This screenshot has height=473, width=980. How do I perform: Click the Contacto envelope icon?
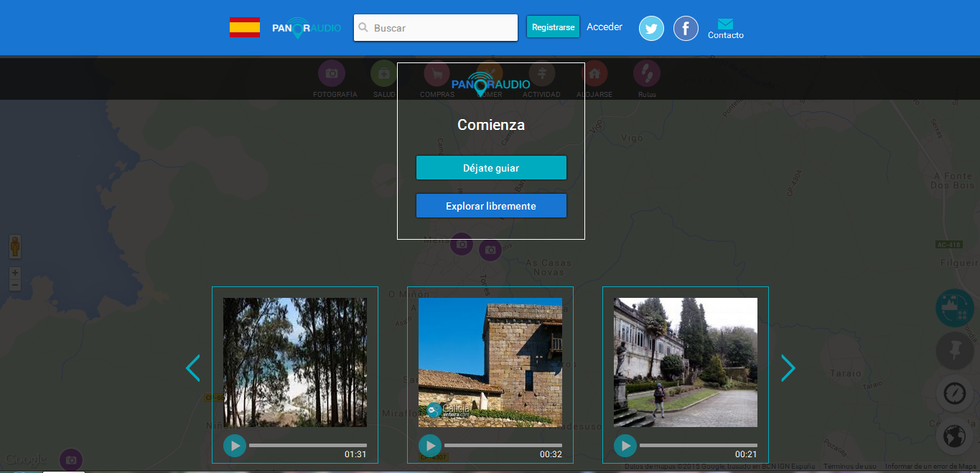pos(725,24)
